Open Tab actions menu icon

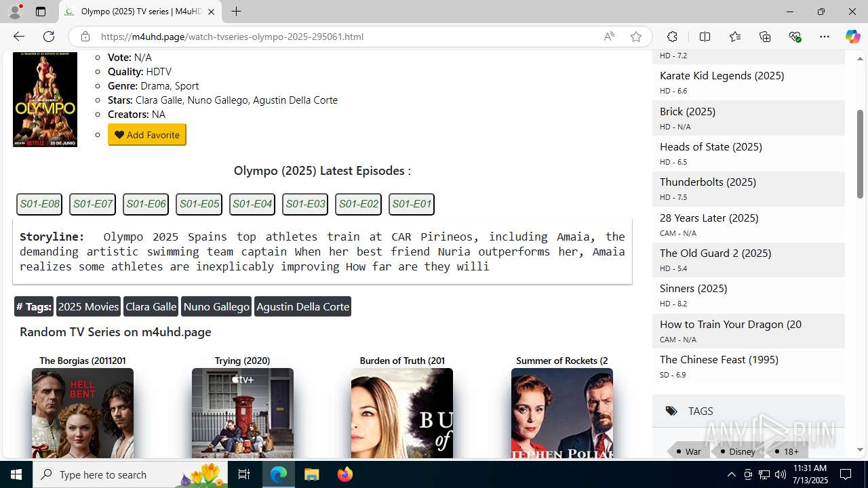tap(41, 12)
